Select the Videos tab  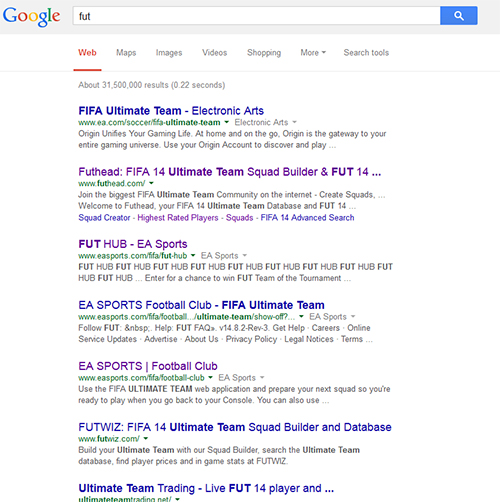(214, 53)
